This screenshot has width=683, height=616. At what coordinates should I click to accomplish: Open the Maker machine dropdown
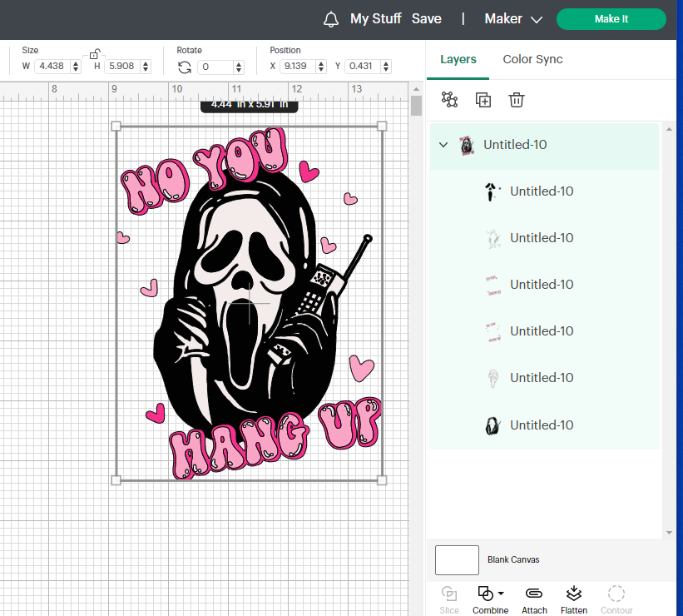(x=513, y=19)
